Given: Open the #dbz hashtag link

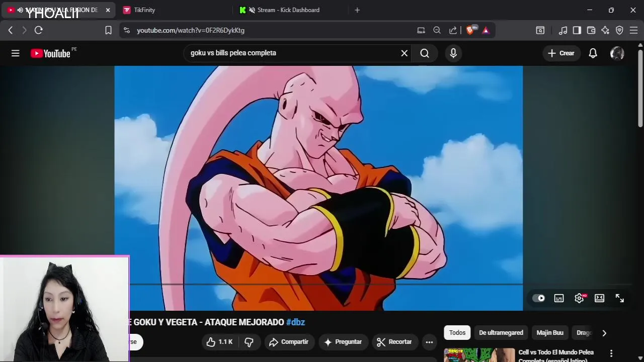Looking at the screenshot, I should point(295,322).
